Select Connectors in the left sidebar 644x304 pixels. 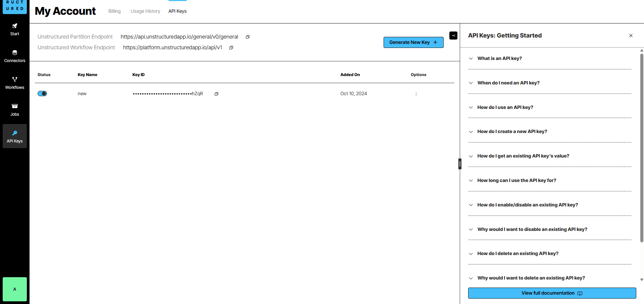tap(14, 56)
